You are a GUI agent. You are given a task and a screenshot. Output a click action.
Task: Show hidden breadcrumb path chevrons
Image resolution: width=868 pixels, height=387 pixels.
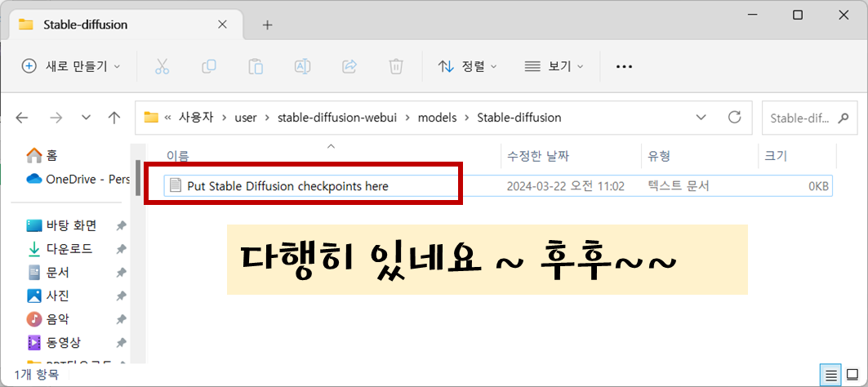(x=167, y=118)
